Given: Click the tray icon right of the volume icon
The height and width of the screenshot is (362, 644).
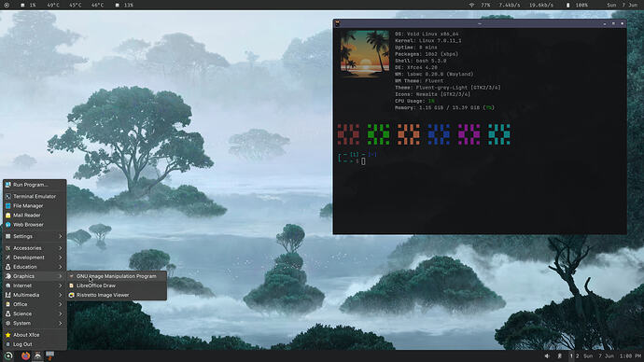Looking at the screenshot, I should [x=559, y=356].
